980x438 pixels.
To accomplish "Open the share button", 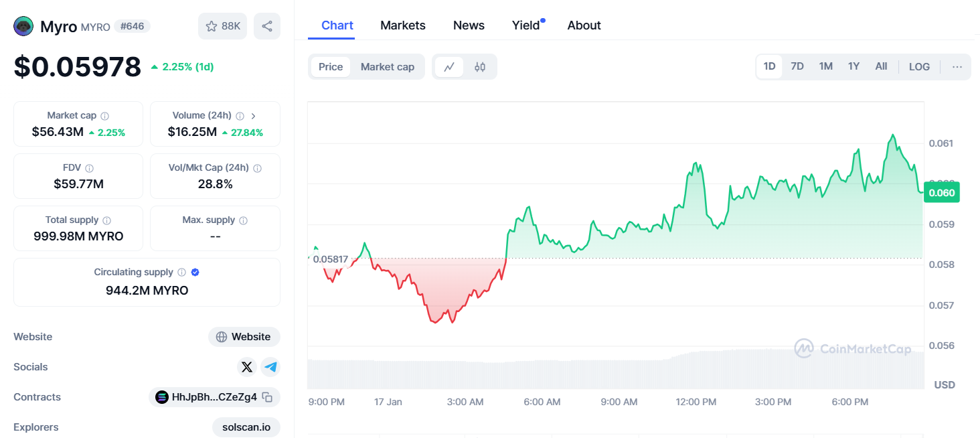I will tap(267, 26).
